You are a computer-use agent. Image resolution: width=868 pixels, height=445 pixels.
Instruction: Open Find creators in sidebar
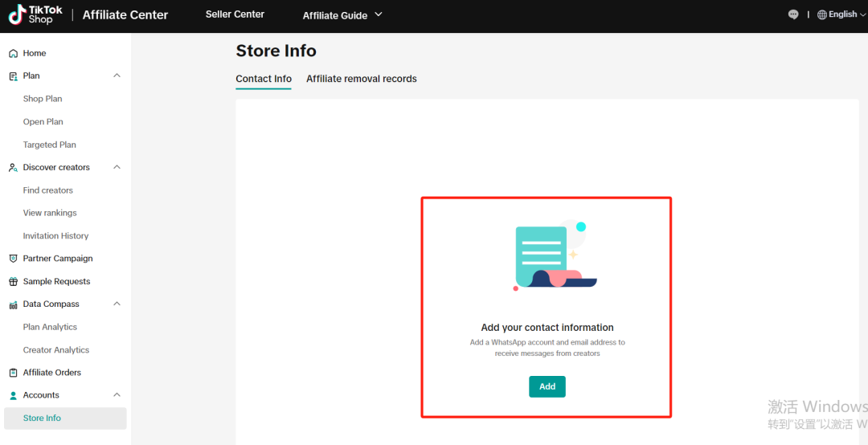(48, 190)
